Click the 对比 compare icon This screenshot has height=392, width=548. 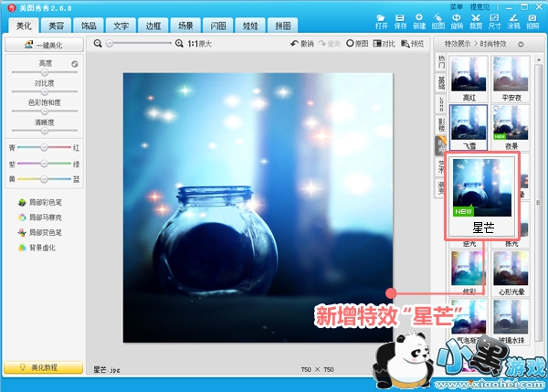[385, 43]
